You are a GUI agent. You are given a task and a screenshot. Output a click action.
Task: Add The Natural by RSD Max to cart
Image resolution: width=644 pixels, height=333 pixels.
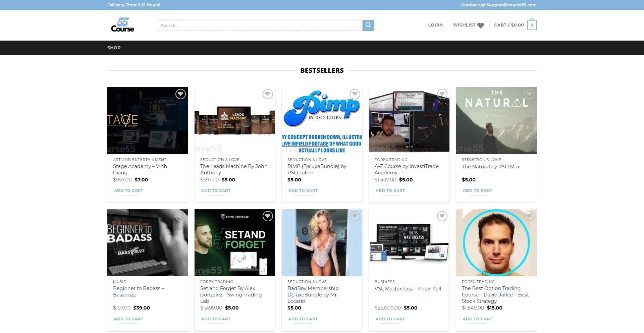click(477, 190)
